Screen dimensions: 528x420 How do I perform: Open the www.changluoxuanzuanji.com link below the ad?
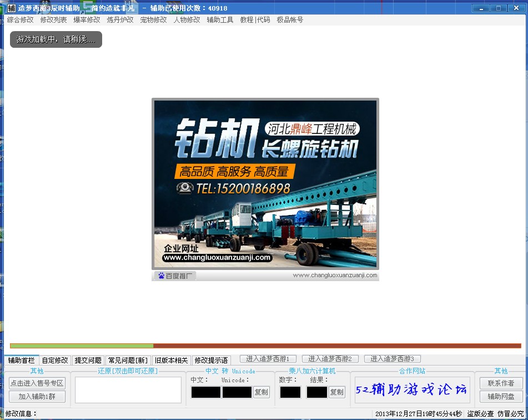[x=335, y=275]
